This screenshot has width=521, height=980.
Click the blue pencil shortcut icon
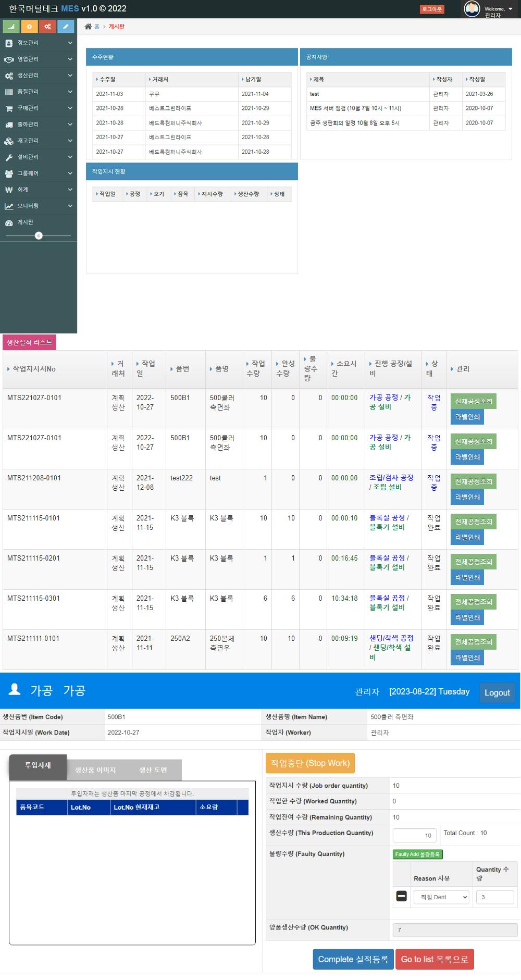[x=66, y=27]
